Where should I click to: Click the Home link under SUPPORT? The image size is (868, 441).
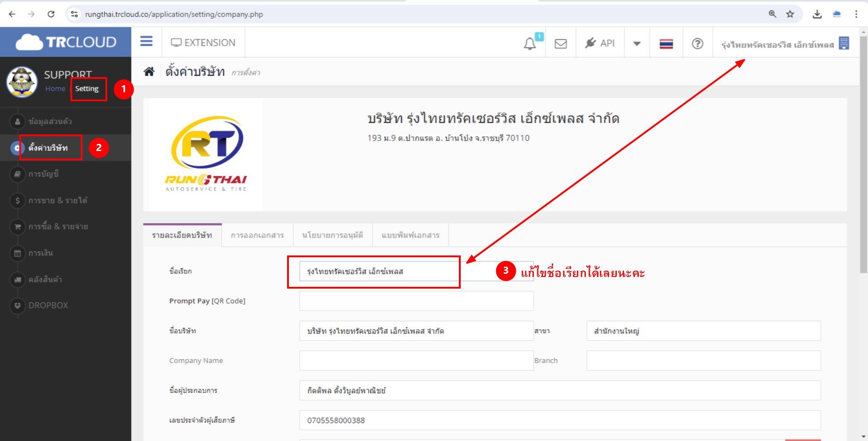click(55, 89)
